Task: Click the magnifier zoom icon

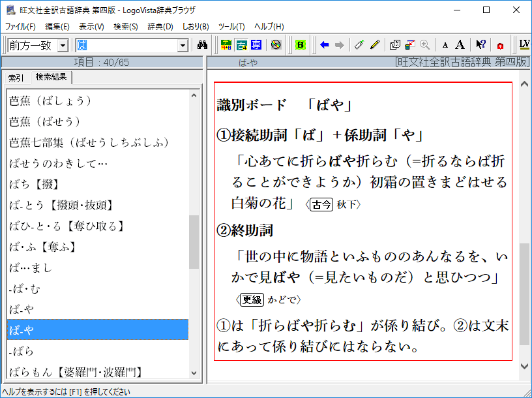Action: click(x=424, y=45)
